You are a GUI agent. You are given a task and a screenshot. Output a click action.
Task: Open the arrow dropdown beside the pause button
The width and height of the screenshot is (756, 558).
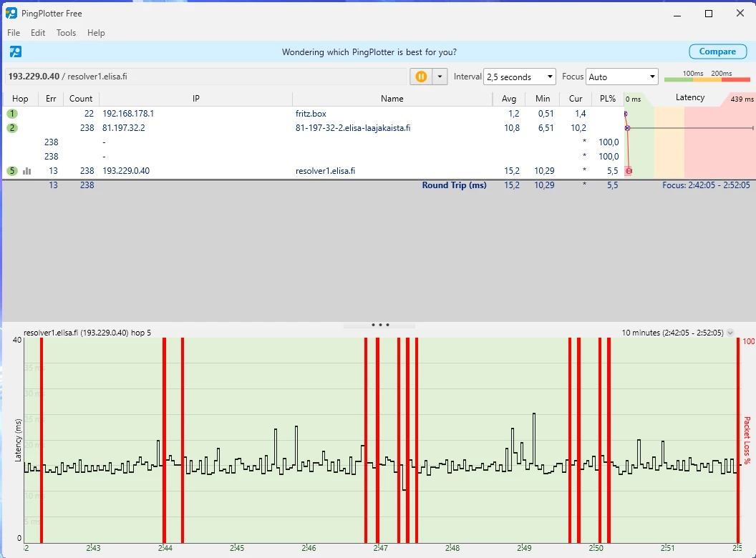[x=440, y=77]
